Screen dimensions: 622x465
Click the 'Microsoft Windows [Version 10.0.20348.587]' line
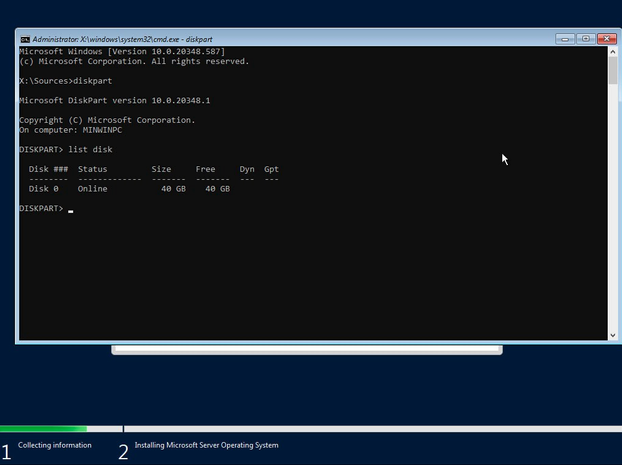click(x=122, y=52)
